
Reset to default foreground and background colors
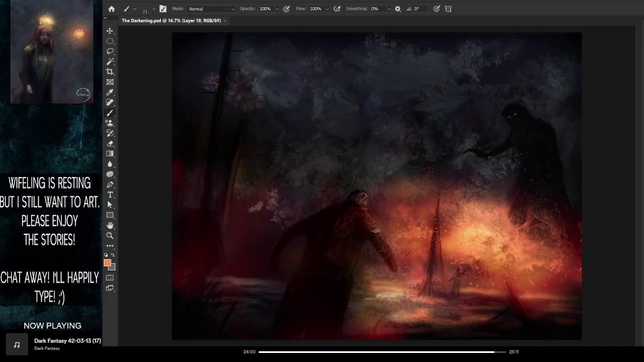106,255
